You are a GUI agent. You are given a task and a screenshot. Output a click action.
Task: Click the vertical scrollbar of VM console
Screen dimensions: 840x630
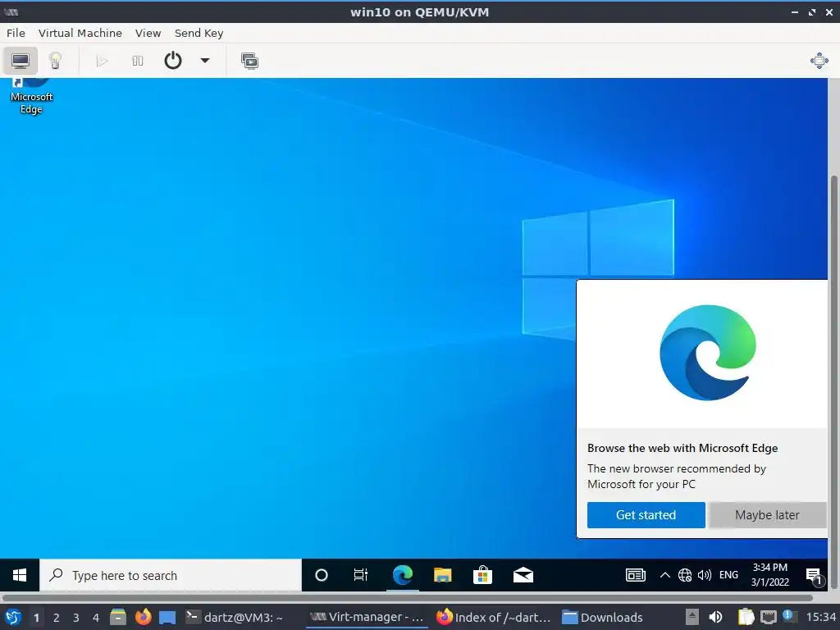coord(833,381)
